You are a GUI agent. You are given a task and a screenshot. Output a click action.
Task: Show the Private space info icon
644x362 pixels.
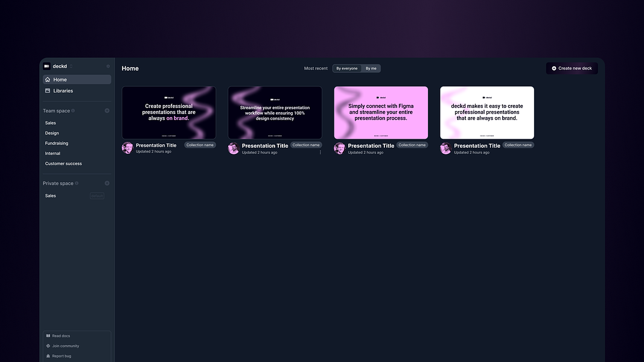click(77, 183)
